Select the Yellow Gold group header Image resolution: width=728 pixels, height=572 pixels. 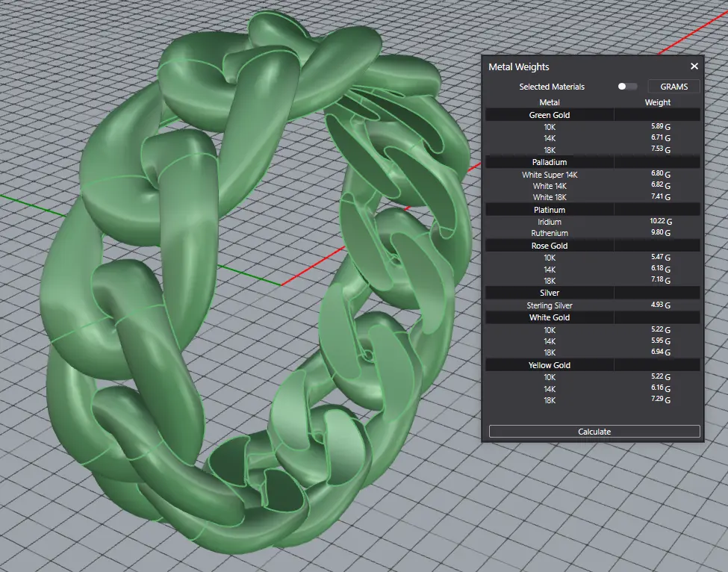(550, 365)
